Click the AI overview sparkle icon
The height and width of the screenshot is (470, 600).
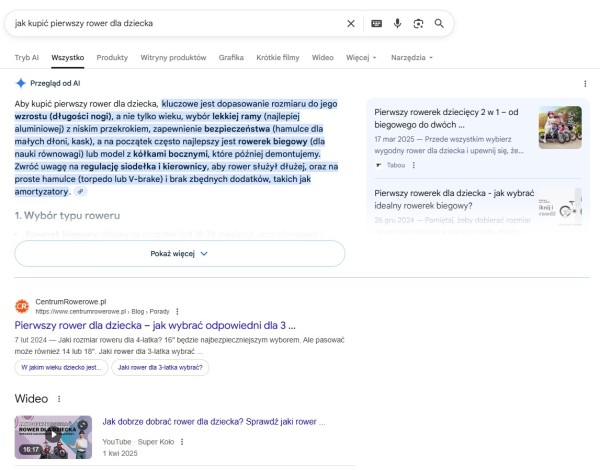tap(21, 83)
